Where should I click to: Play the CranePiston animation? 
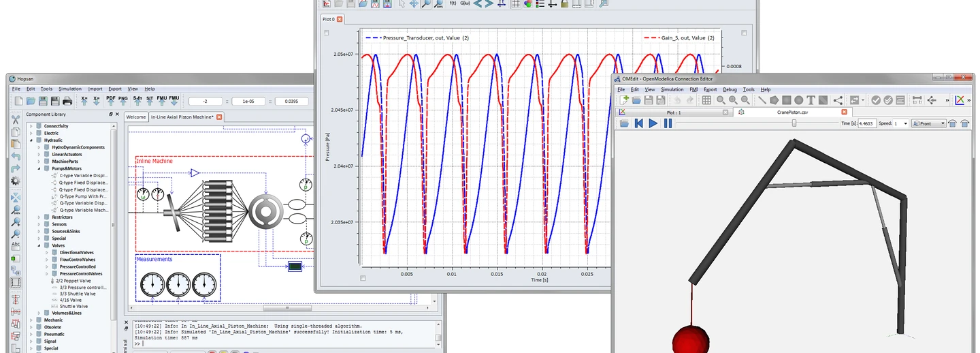click(x=653, y=123)
